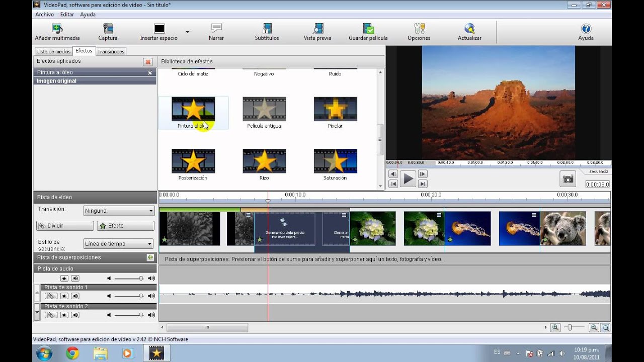Click the Captura toolbar icon

point(108,29)
